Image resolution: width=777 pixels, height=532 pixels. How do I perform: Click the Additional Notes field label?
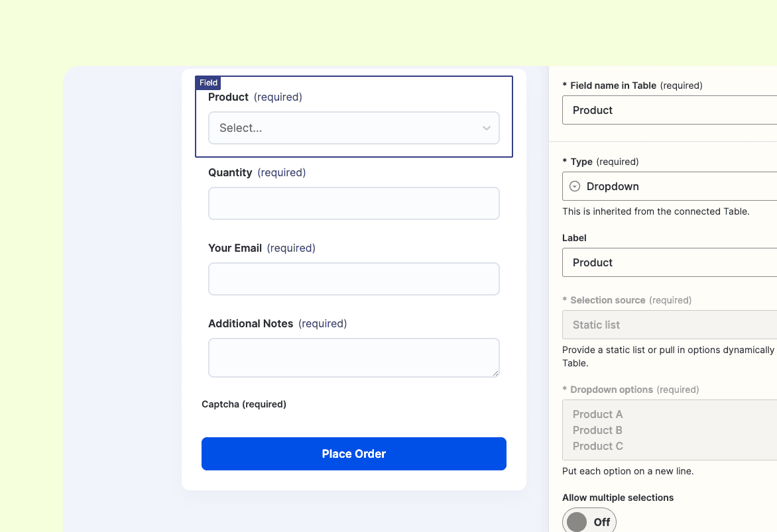[251, 324]
